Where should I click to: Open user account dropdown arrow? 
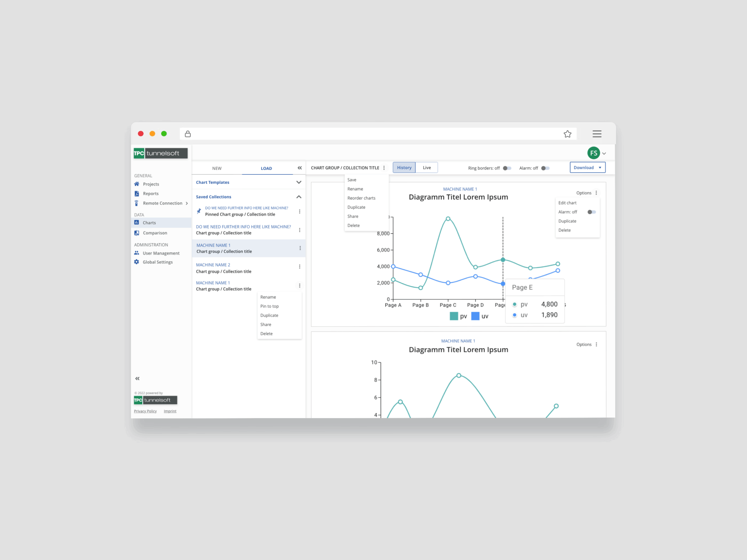tap(604, 154)
